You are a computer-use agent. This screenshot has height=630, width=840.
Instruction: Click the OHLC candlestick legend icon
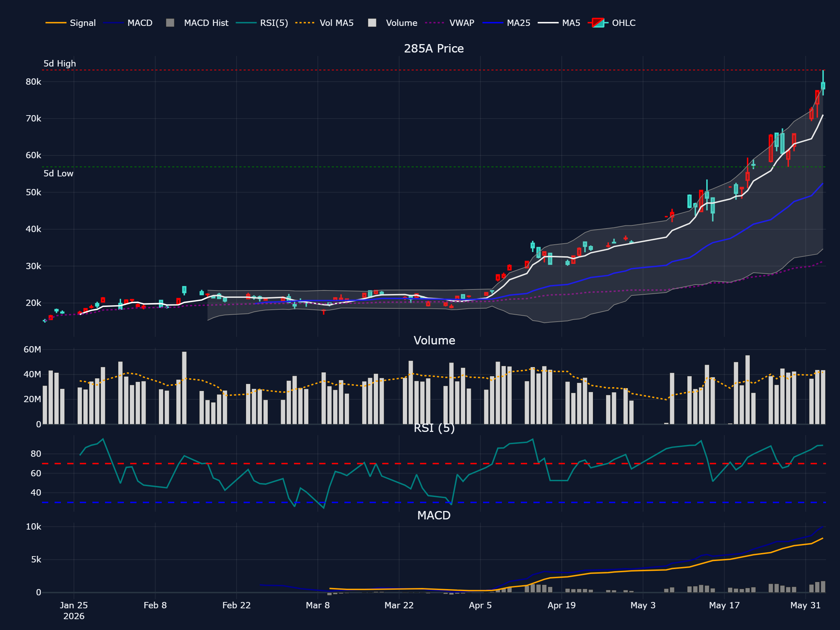(598, 23)
